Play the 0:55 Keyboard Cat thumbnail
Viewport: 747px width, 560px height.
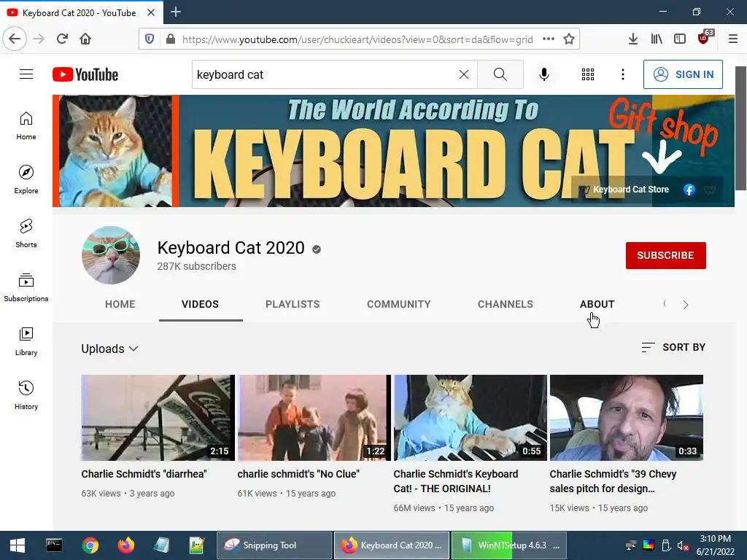[471, 418]
